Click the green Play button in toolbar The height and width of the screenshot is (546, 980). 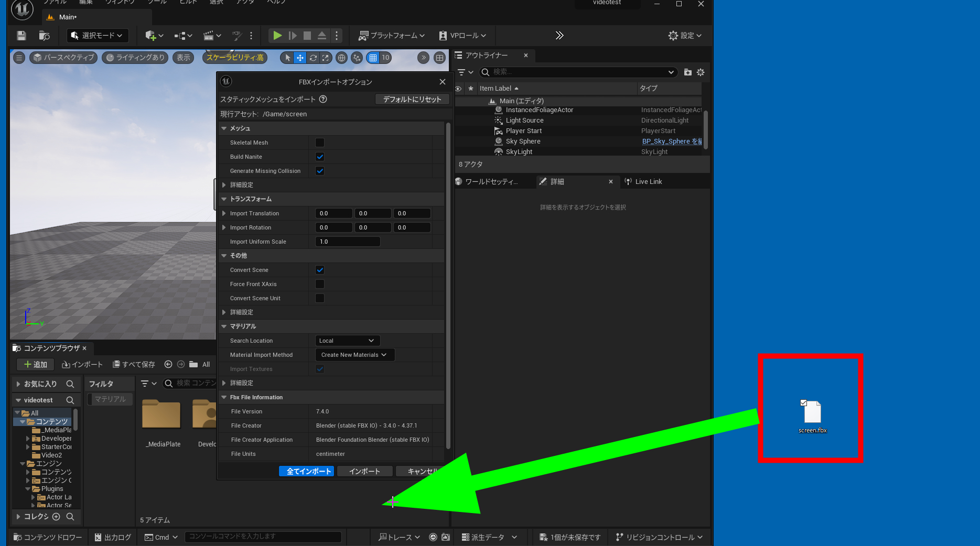pos(277,36)
